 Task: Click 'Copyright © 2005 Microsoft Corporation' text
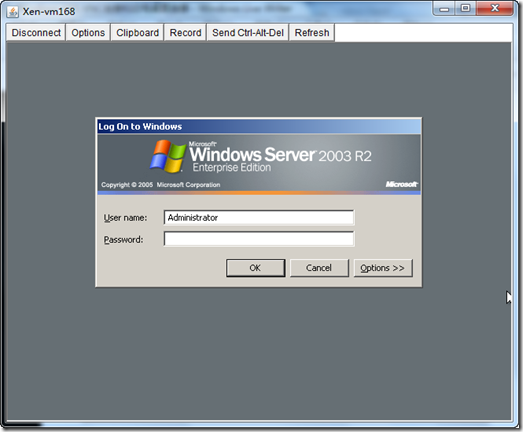point(161,185)
